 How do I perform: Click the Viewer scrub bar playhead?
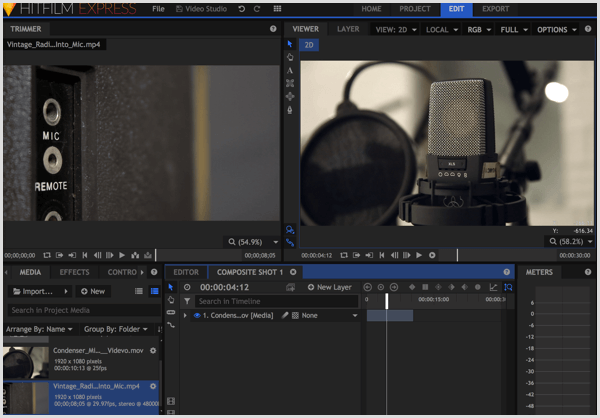coord(457,255)
